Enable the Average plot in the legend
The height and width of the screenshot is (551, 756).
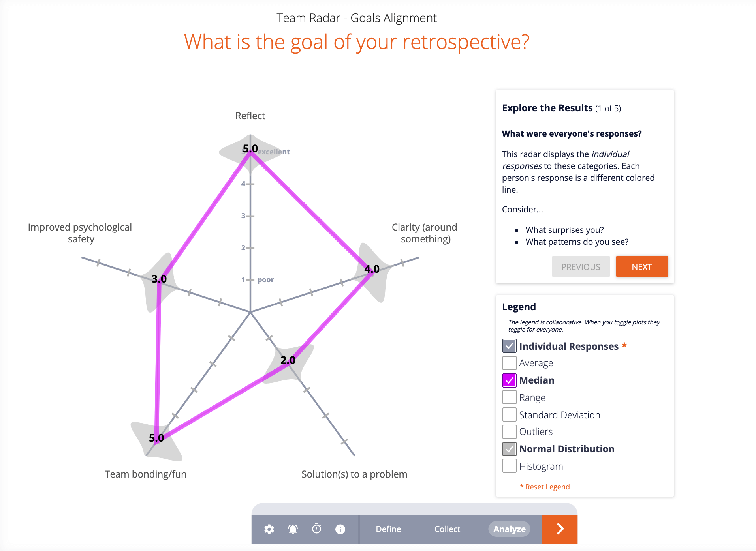pos(509,363)
